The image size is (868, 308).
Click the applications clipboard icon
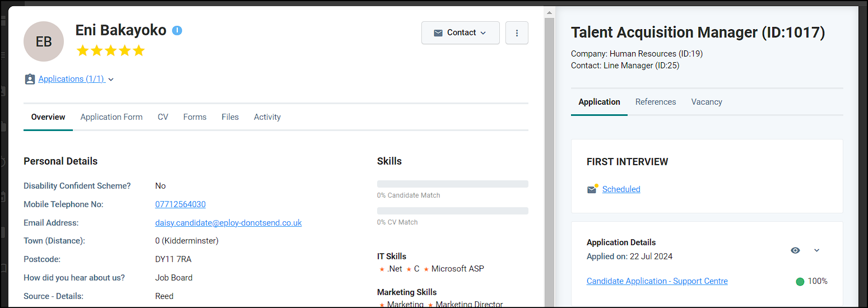[x=30, y=80]
